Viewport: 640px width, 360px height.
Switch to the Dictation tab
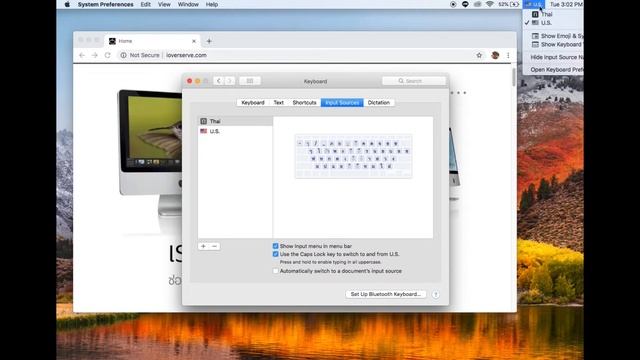tap(379, 103)
